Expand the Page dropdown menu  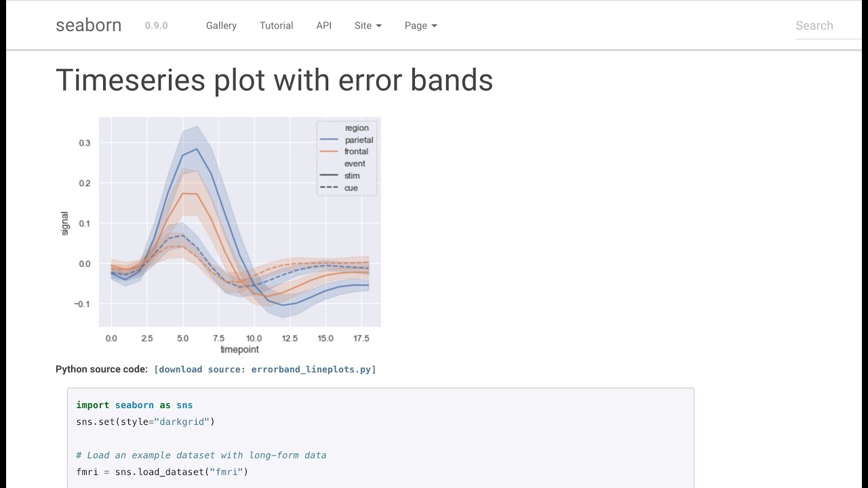pyautogui.click(x=420, y=26)
